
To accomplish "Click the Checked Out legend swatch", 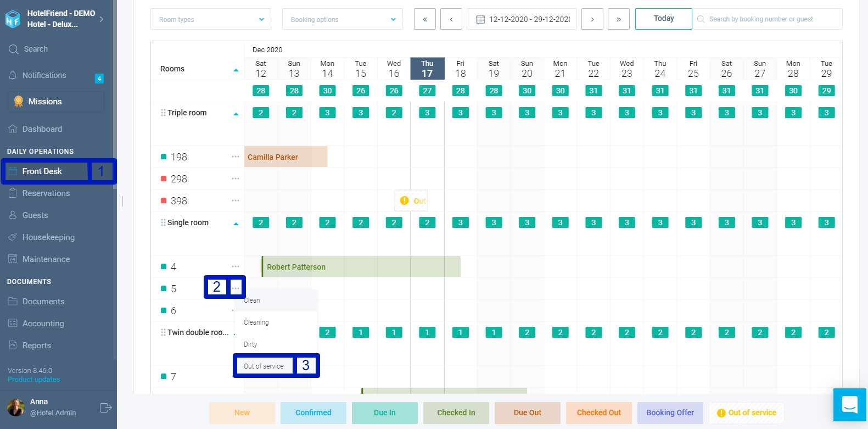I will point(598,413).
